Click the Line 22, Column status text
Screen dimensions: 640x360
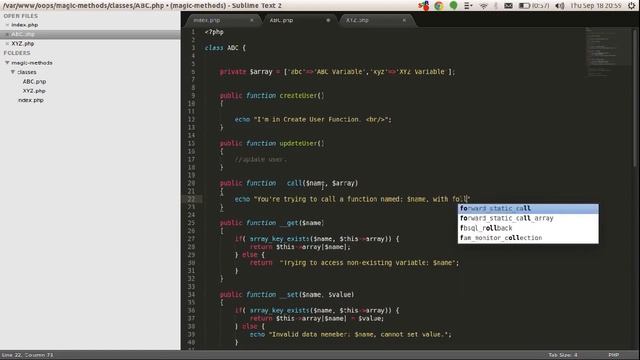pos(27,355)
